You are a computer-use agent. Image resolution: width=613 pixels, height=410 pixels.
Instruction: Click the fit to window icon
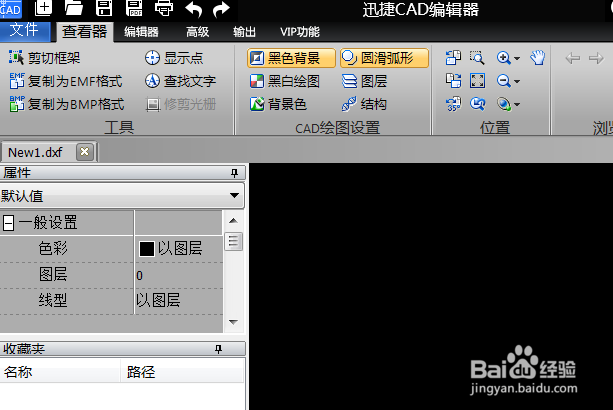click(477, 81)
